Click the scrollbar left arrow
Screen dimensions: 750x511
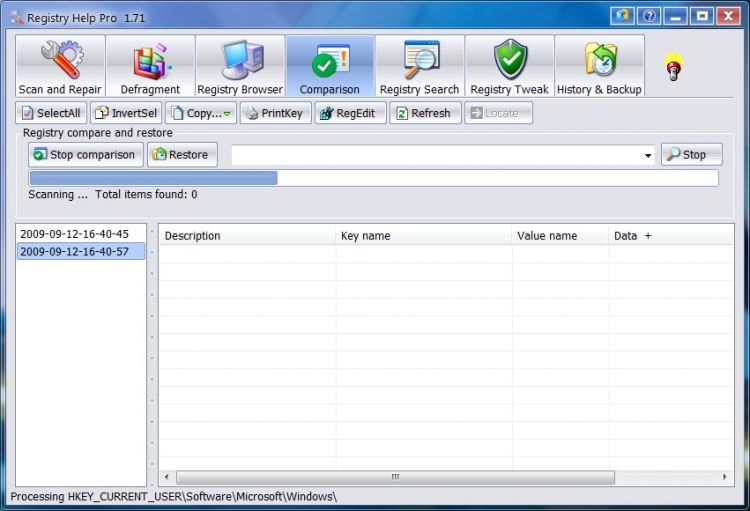tap(166, 477)
